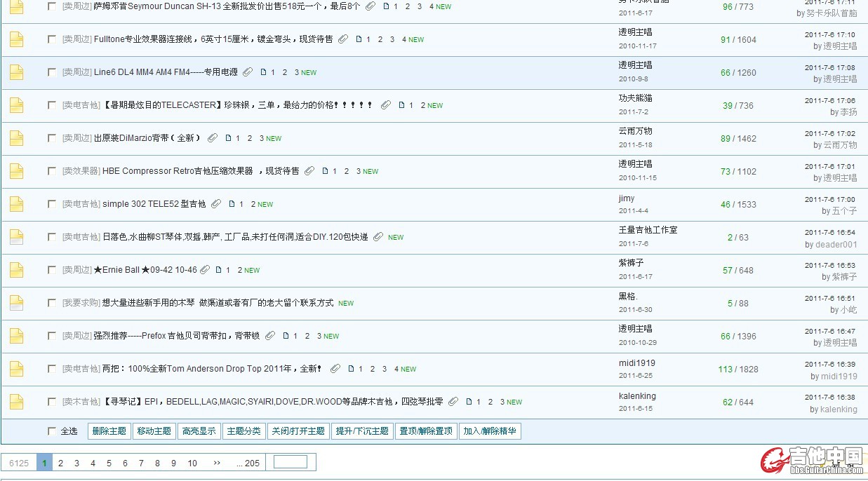Click folder icon of Fulltone thread row
Screen dimensions: 868x481
tap(16, 39)
